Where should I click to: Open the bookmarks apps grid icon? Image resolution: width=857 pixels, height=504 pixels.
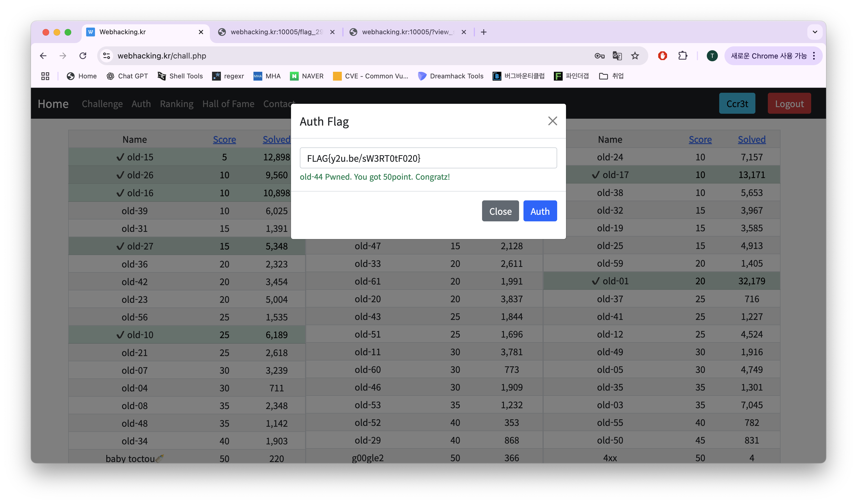pos(45,76)
